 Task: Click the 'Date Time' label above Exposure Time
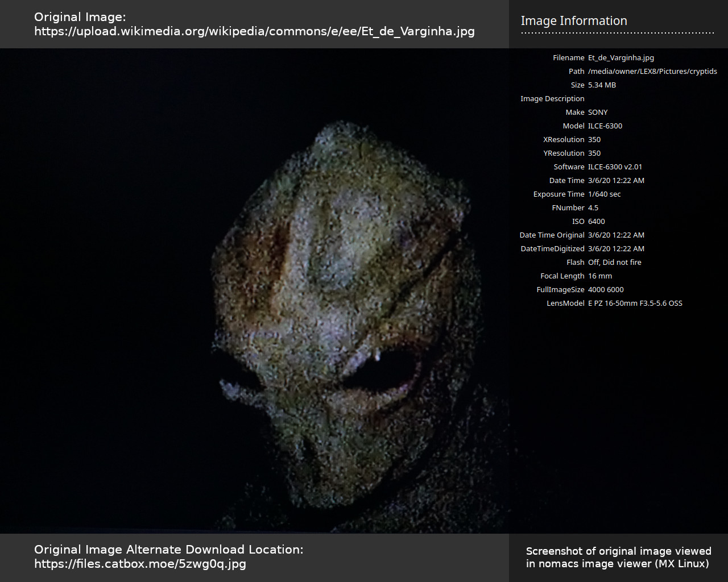(567, 181)
